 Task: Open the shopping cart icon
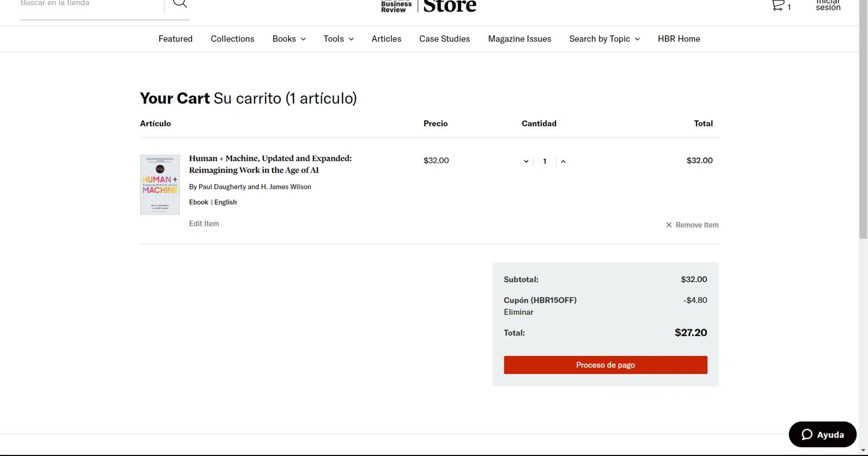tap(778, 5)
